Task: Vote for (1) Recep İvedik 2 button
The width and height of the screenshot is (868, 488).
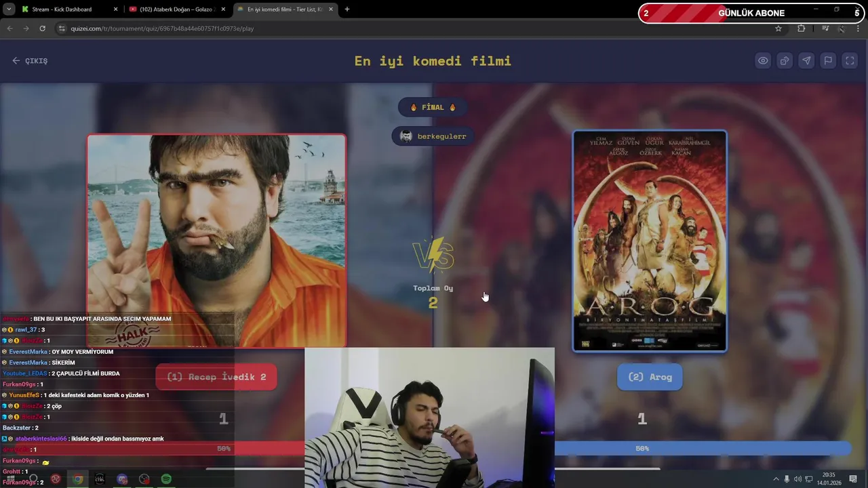Action: [216, 377]
